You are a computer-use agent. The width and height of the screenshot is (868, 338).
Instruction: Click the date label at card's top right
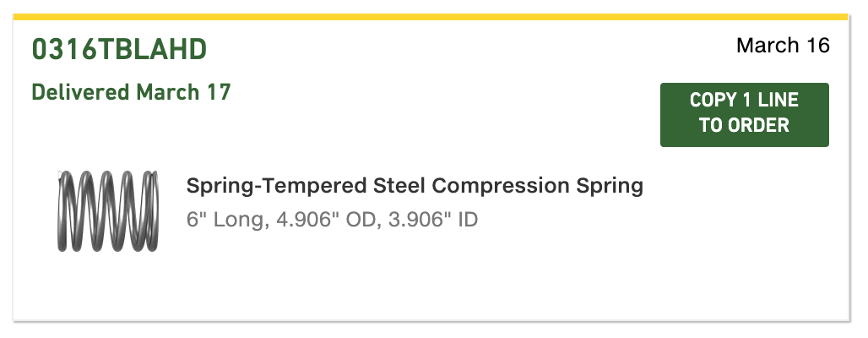tap(783, 46)
